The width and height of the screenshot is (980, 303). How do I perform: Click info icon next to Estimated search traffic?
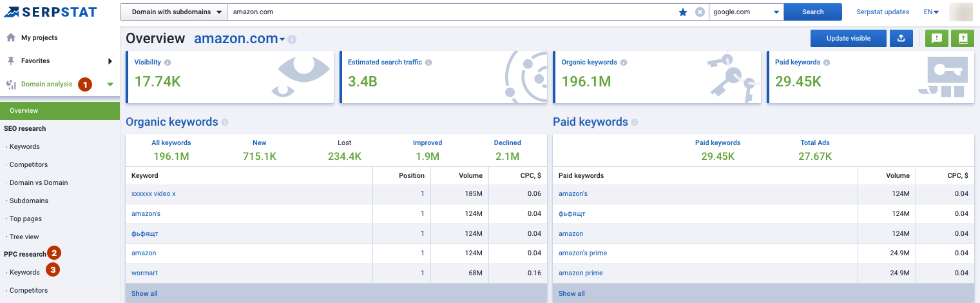[x=428, y=63]
